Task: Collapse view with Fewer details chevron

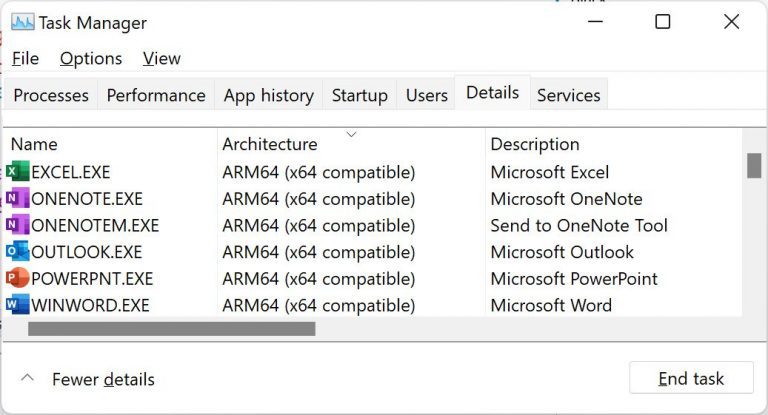Action: tap(28, 379)
